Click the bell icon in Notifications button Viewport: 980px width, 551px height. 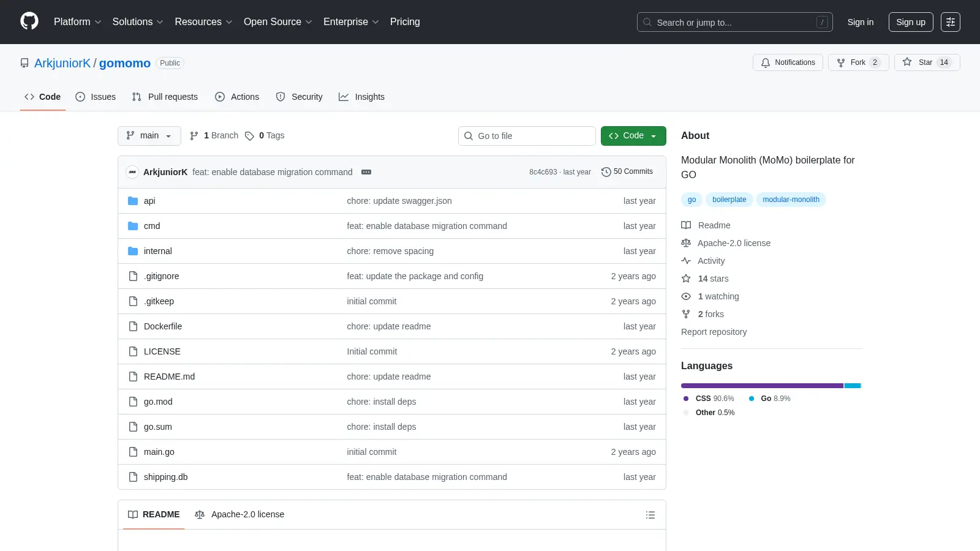[x=766, y=62]
